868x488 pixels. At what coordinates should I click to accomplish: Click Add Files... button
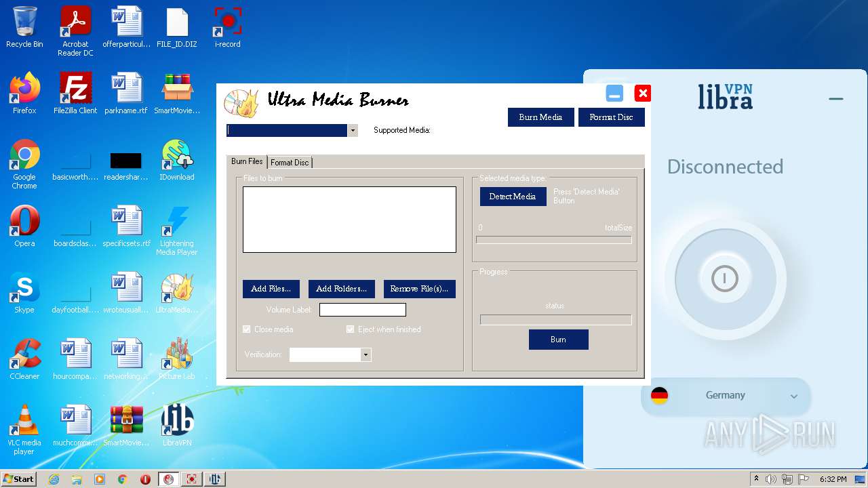point(271,289)
